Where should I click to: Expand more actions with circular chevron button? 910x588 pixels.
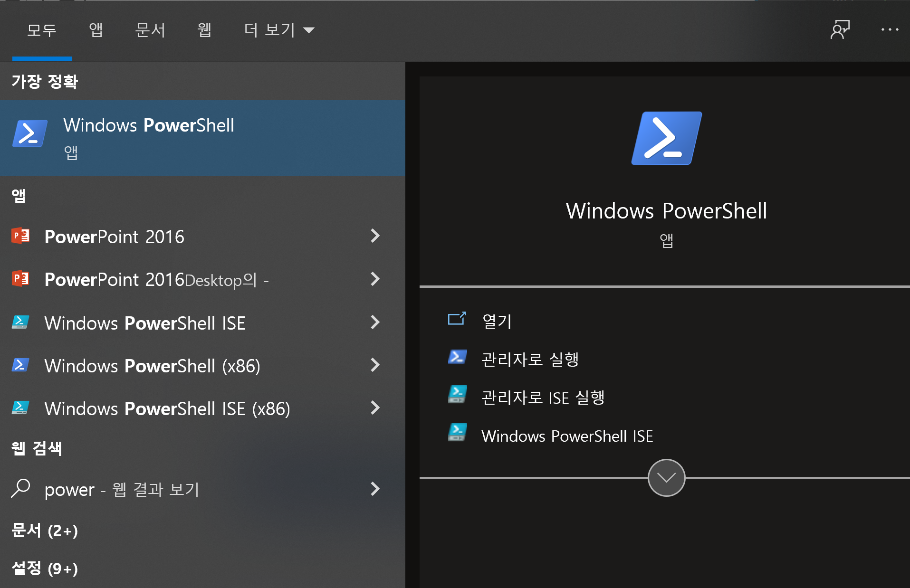[x=666, y=478]
